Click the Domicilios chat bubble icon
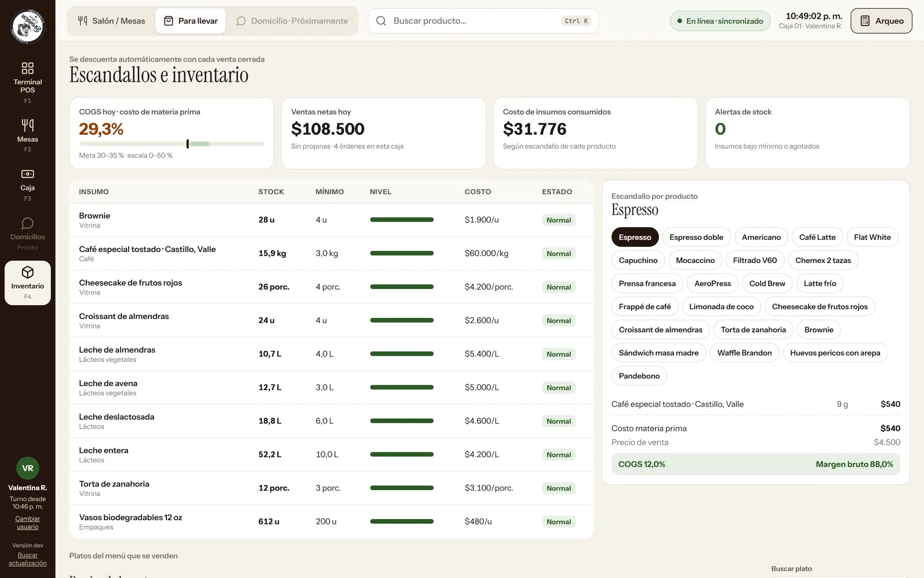924x578 pixels. (x=28, y=223)
